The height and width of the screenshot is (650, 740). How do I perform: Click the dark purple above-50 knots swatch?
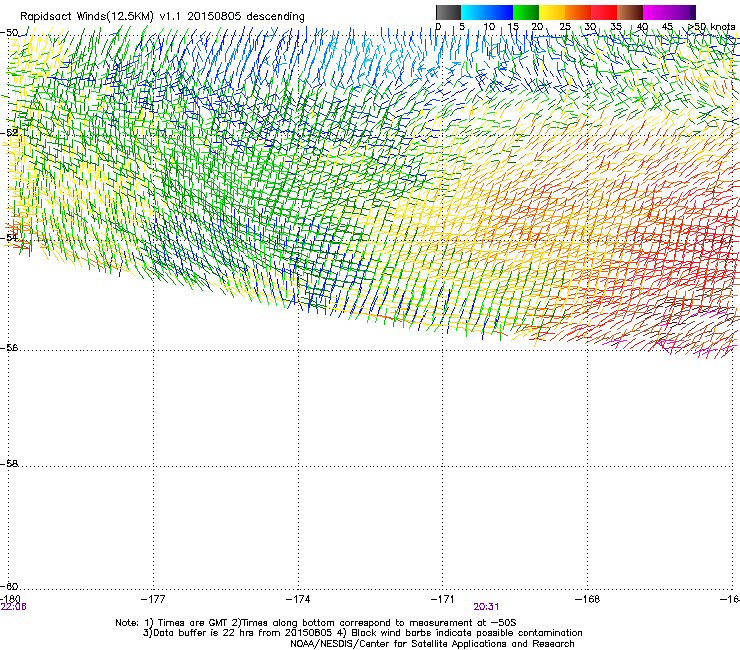693,12
